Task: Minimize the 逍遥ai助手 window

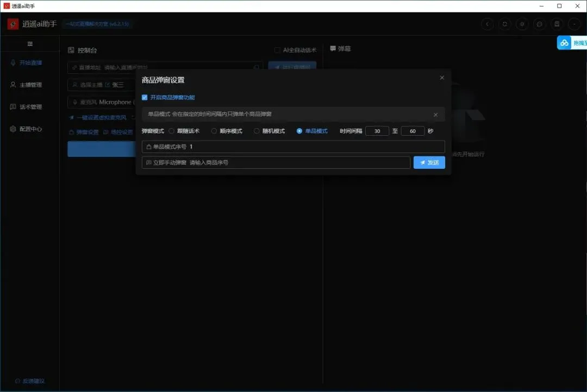Action: pos(541,6)
